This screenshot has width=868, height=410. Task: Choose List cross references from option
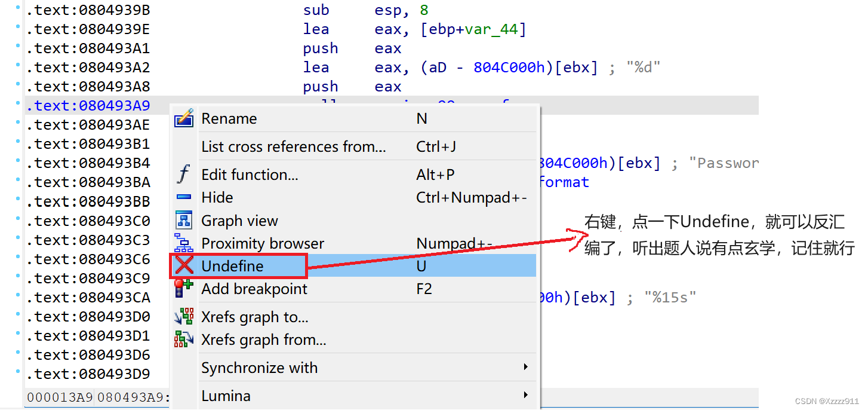(x=293, y=146)
